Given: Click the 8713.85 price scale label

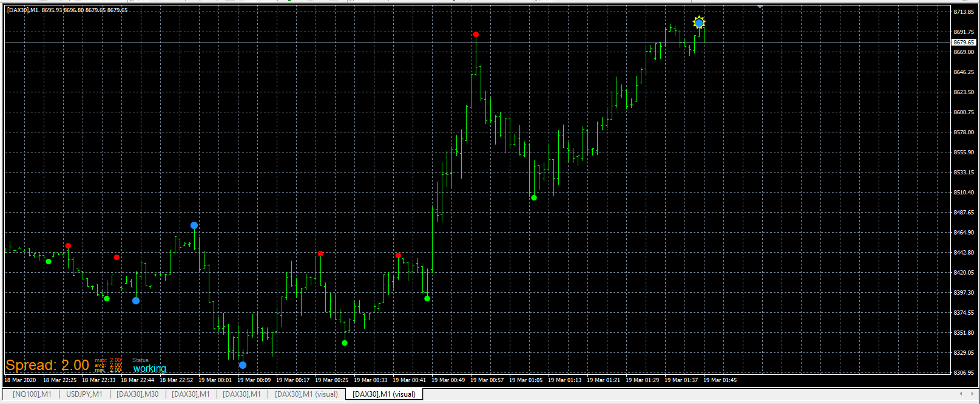Looking at the screenshot, I should pyautogui.click(x=964, y=12).
